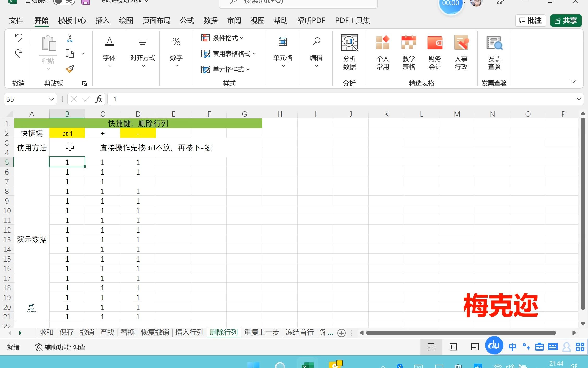The height and width of the screenshot is (368, 588).
Task: Expand the 条件格式 conditional formatting dropdown
Action: [x=242, y=38]
